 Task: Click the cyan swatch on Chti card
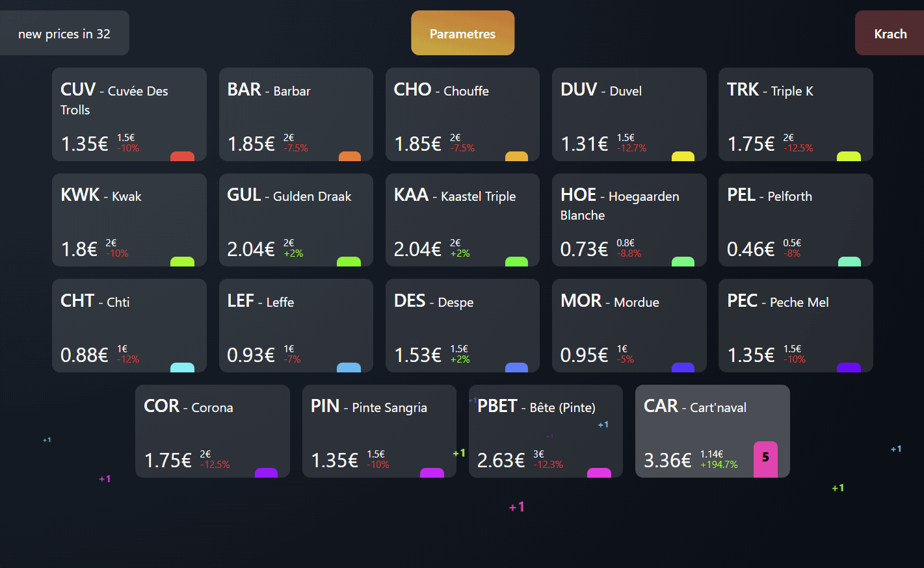point(182,367)
